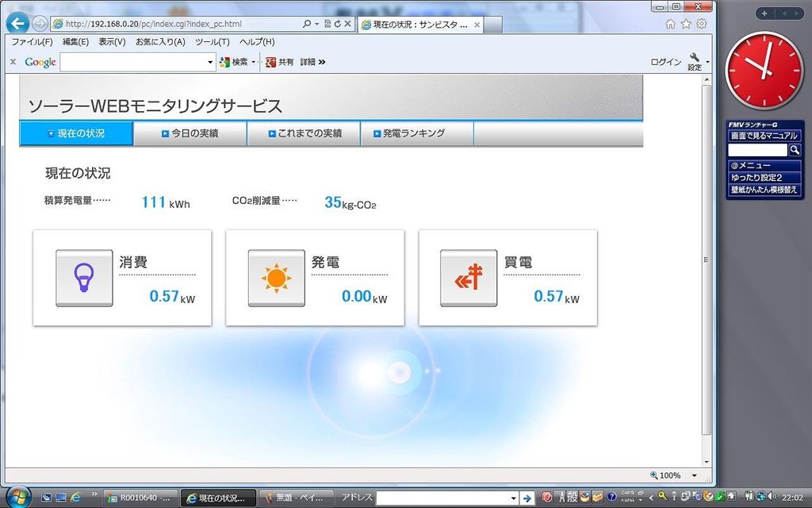Click the light bulb consumption icon
The image size is (812, 508).
[84, 278]
